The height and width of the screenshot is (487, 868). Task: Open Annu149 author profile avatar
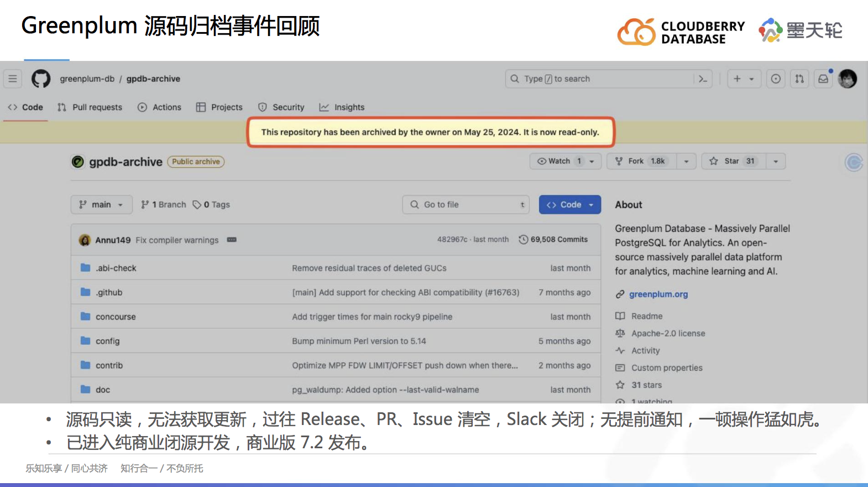point(85,240)
